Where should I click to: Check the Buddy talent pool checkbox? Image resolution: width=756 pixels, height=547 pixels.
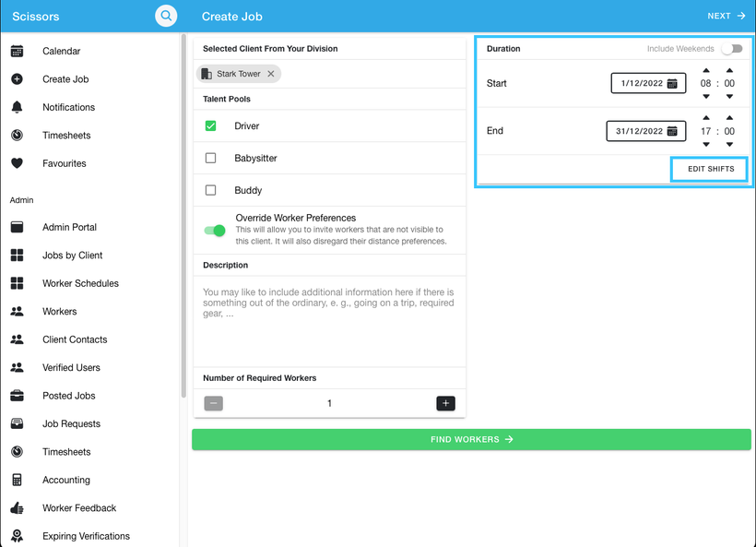tap(211, 190)
